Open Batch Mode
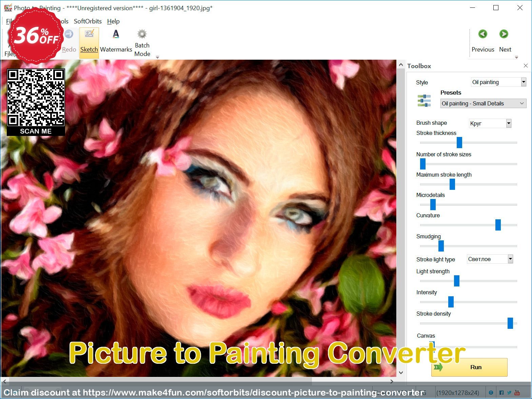 tap(142, 43)
